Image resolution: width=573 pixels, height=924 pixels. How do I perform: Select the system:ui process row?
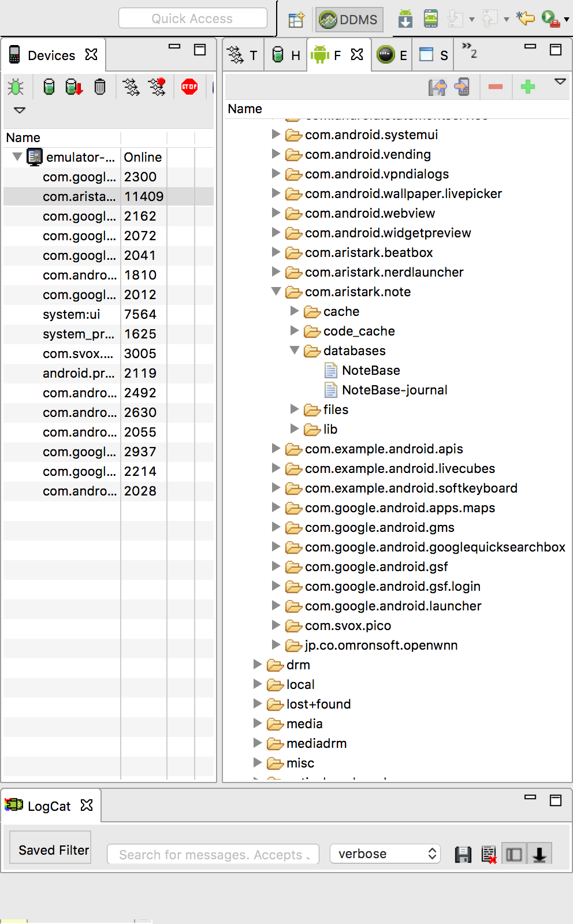click(x=109, y=314)
